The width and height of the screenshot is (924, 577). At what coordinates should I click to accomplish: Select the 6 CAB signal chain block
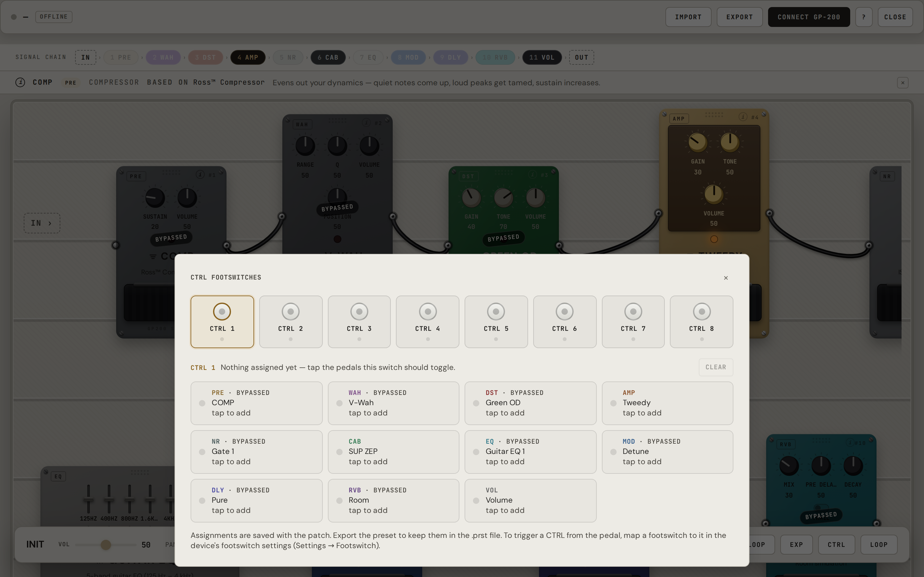(328, 58)
